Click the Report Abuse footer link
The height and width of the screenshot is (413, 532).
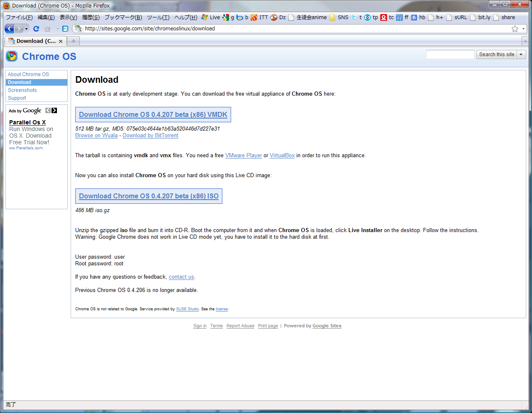pyautogui.click(x=240, y=326)
